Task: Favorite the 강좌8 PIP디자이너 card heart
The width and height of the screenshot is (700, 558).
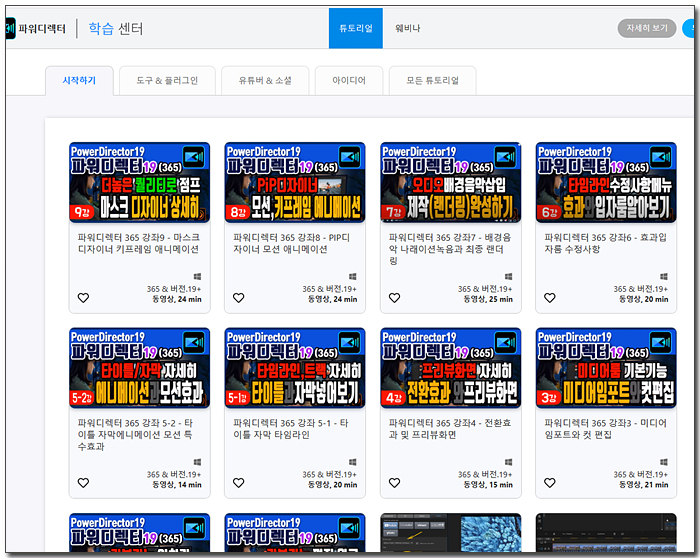Action: click(239, 298)
